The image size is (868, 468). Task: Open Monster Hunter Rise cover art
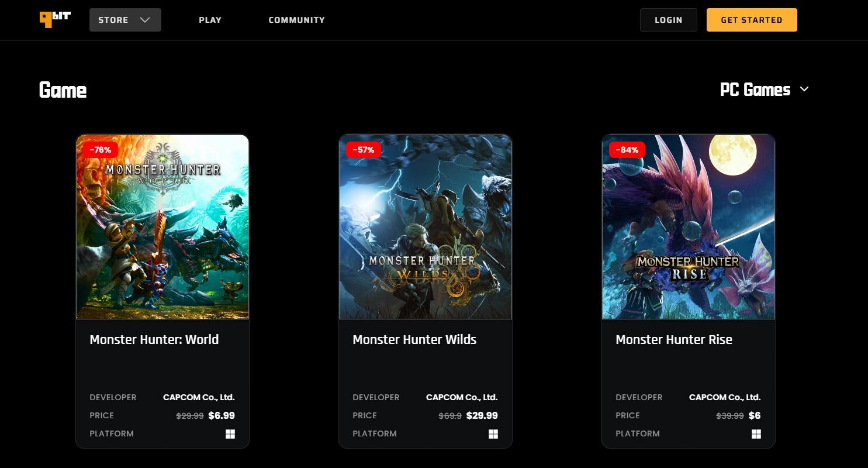(689, 228)
